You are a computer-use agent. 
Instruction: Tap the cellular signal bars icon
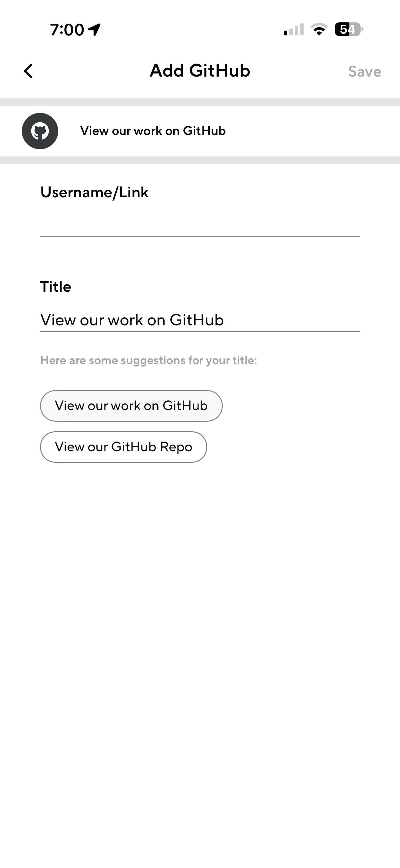tap(294, 29)
